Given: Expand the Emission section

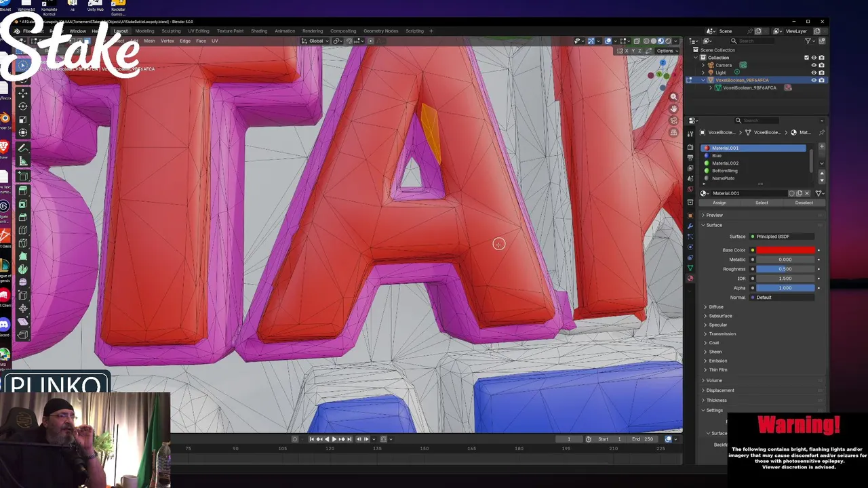Looking at the screenshot, I should [x=718, y=361].
